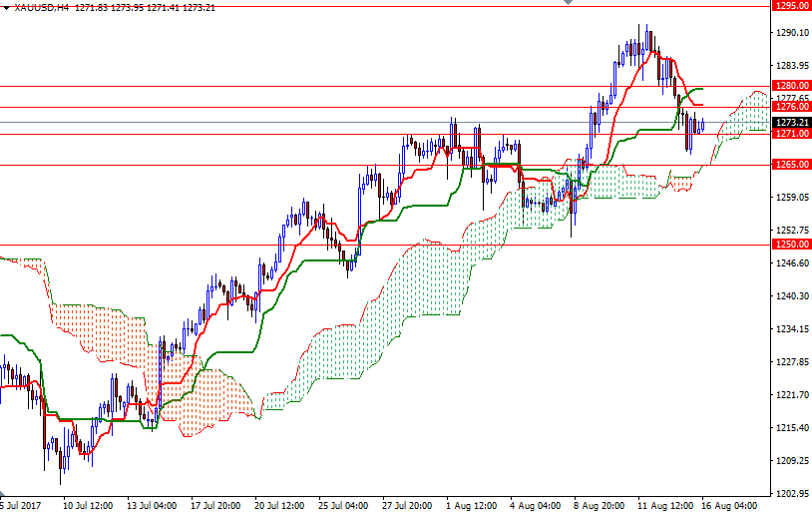This screenshot has width=812, height=513.
Task: Click the 16 Aug 04:00 time label
Action: point(729,506)
